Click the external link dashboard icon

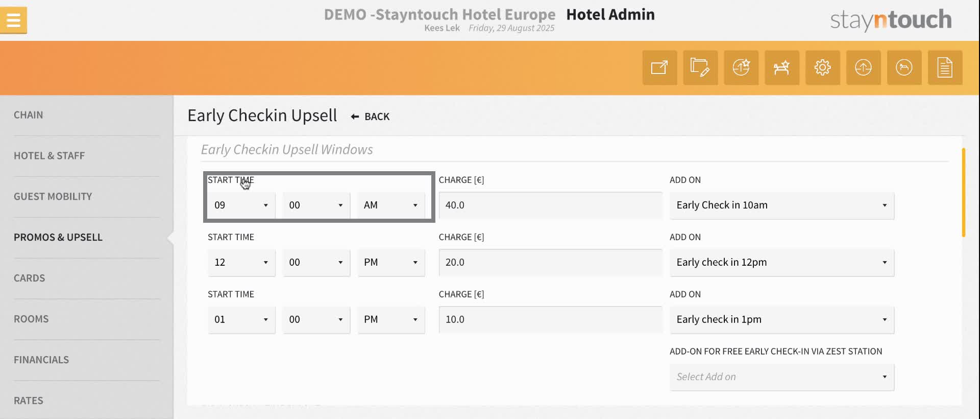point(659,67)
